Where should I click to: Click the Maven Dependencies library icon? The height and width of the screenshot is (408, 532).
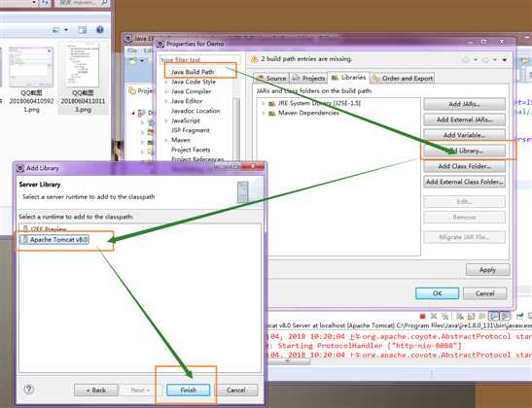[272, 114]
